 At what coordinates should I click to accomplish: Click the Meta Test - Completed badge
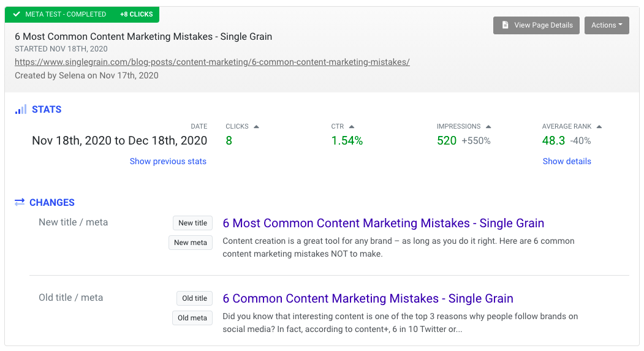[82, 14]
